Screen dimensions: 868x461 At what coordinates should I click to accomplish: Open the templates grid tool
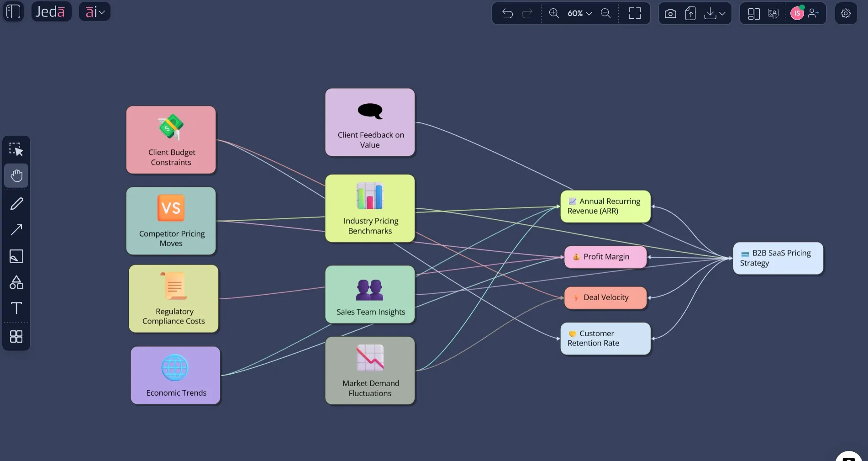point(16,337)
